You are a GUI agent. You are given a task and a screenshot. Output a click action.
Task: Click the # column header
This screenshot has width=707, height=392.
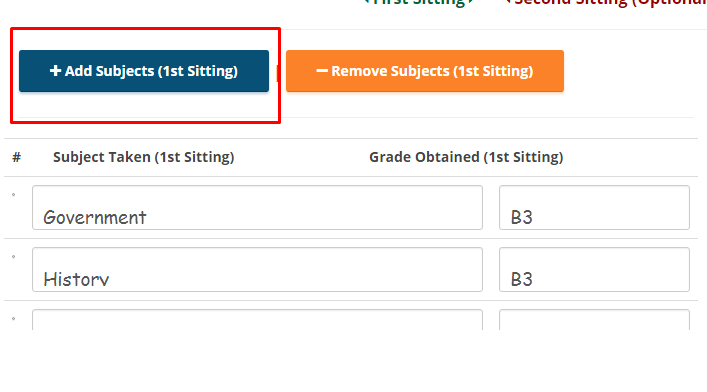pos(17,157)
